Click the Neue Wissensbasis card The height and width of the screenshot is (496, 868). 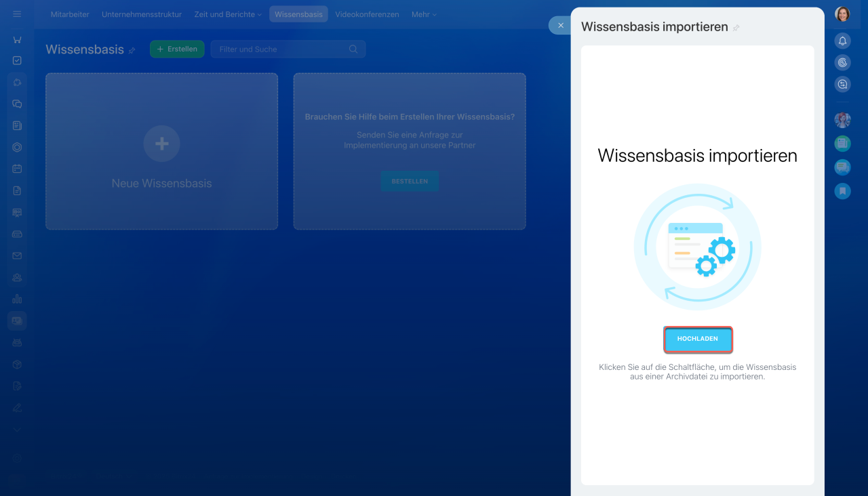pos(161,151)
